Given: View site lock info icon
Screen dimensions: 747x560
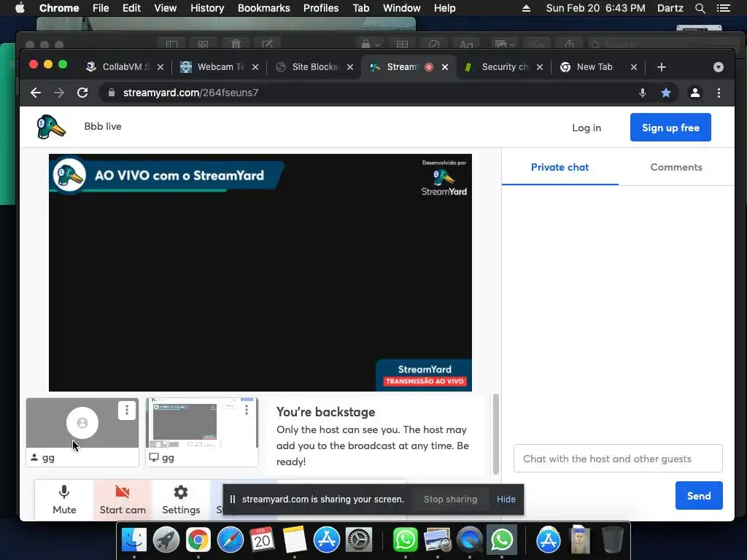Looking at the screenshot, I should click(x=111, y=93).
